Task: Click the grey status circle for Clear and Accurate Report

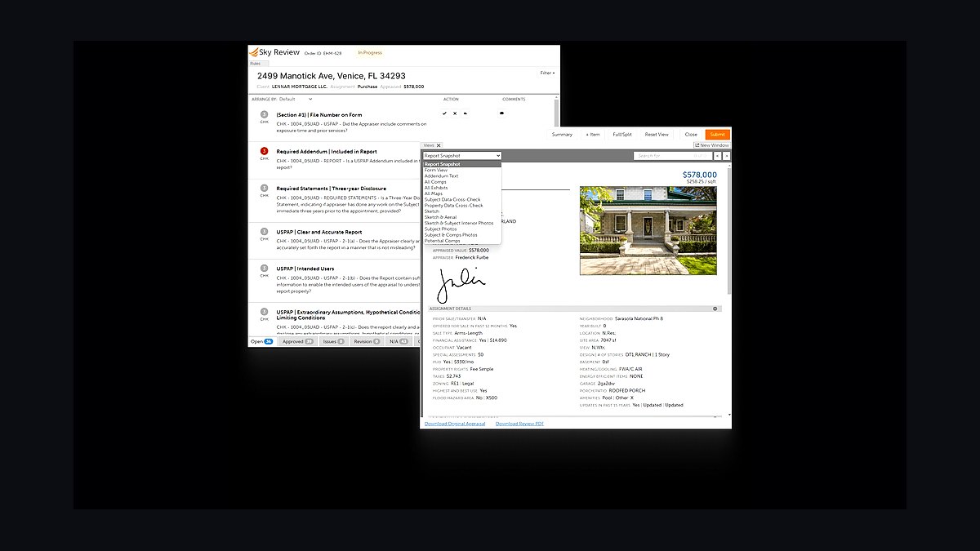Action: point(264,231)
